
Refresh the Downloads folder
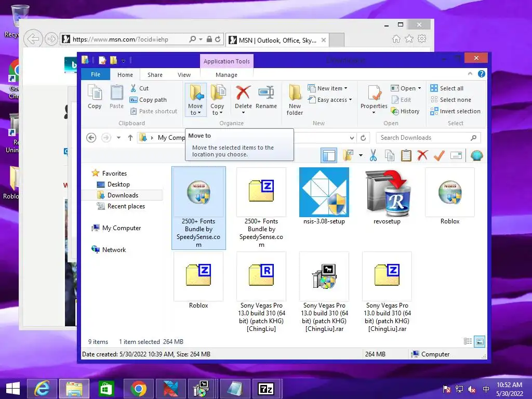pyautogui.click(x=363, y=138)
